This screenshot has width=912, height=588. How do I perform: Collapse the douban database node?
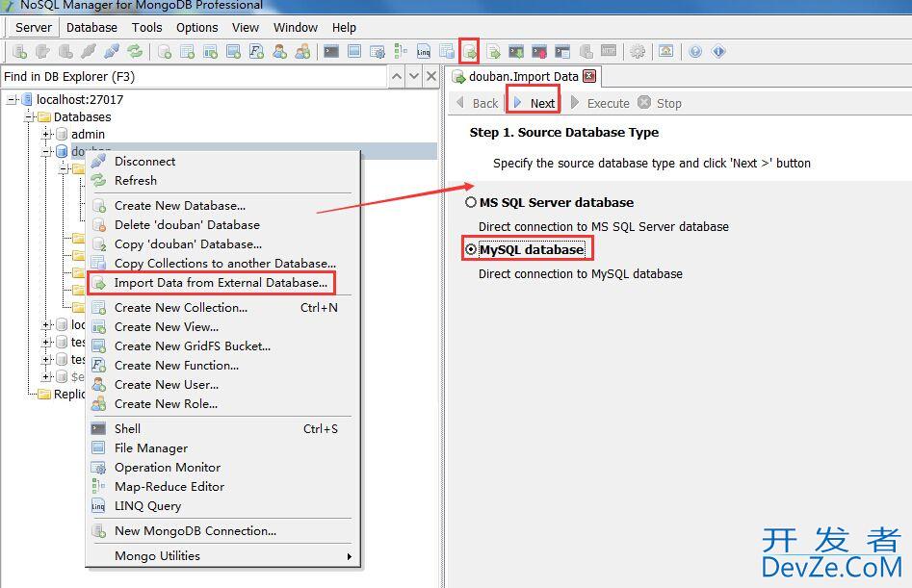46,152
